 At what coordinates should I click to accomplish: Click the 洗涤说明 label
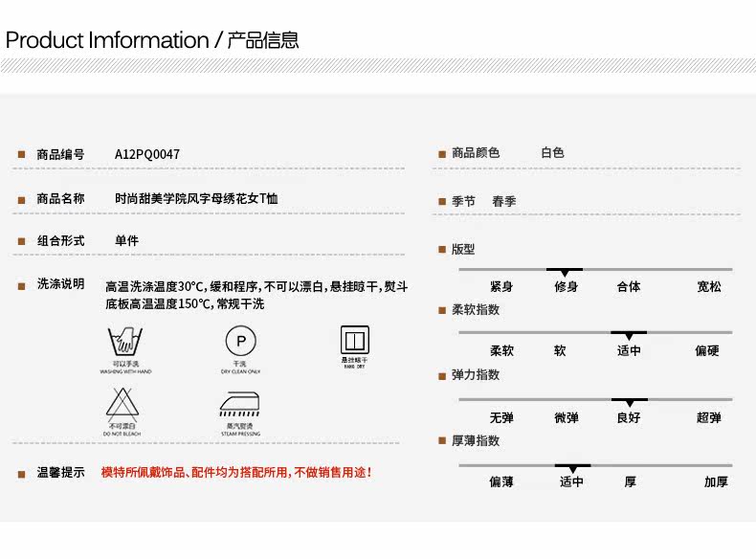[x=60, y=284]
